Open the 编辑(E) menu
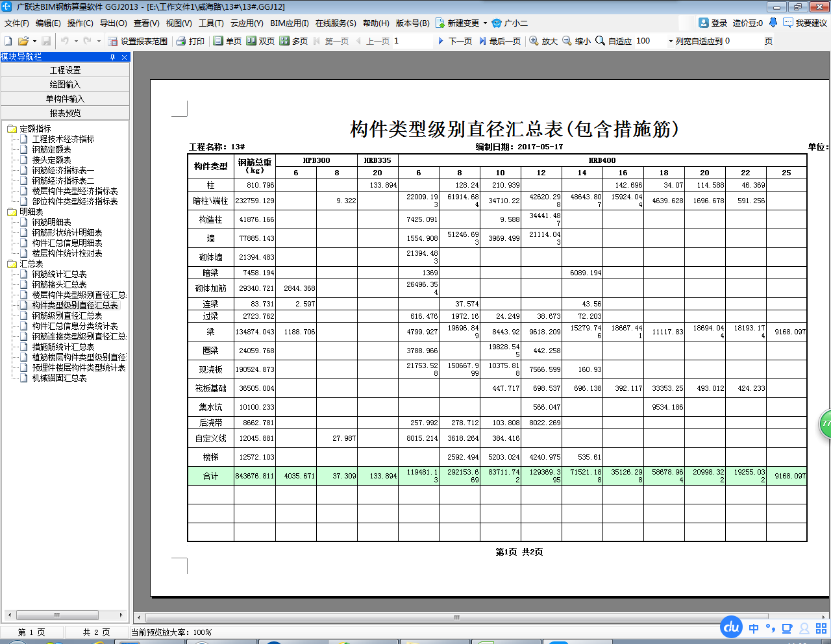The width and height of the screenshot is (831, 644). 48,23
